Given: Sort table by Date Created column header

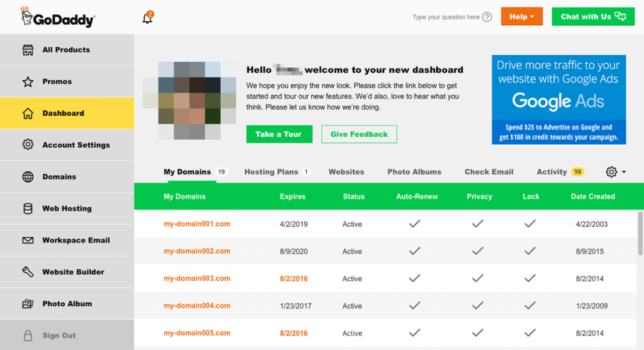Looking at the screenshot, I should pos(592,196).
